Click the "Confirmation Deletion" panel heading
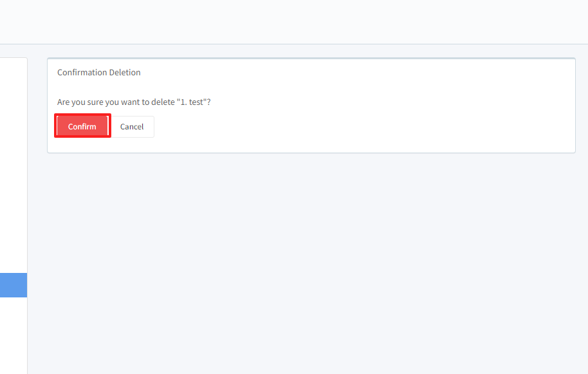588x374 pixels. tap(99, 73)
